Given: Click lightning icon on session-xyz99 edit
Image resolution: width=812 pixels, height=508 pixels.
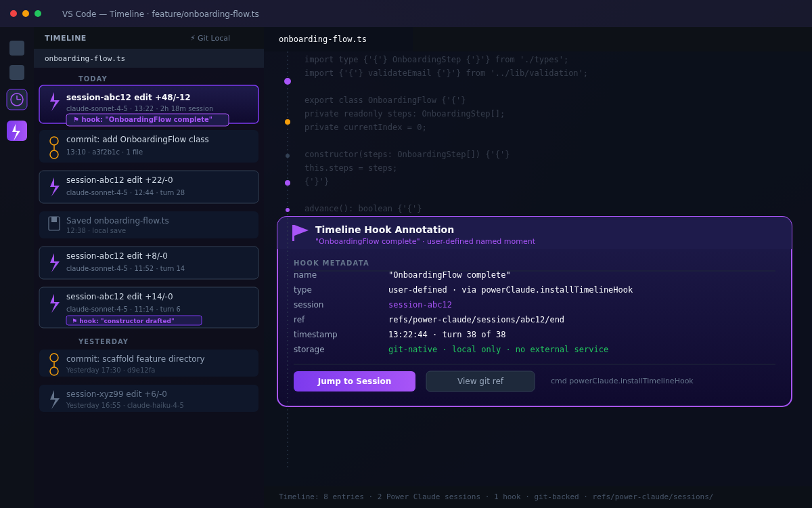Looking at the screenshot, I should 54,400.
